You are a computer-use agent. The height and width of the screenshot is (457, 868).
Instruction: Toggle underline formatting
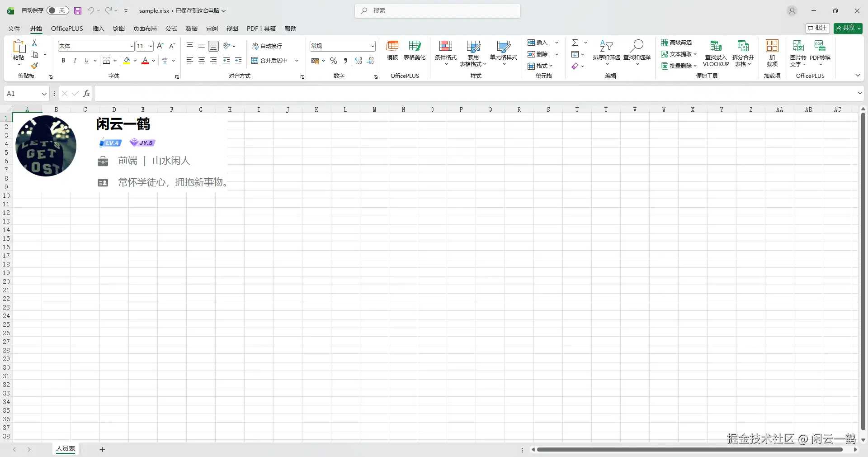[86, 61]
